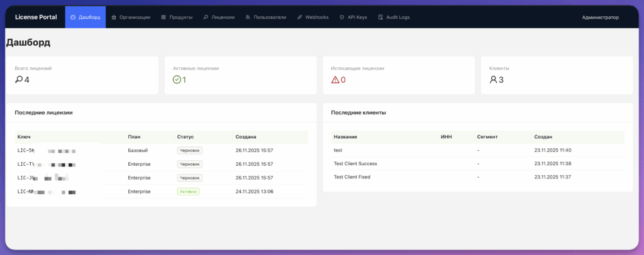Select the Test Client Success row

tap(478, 163)
